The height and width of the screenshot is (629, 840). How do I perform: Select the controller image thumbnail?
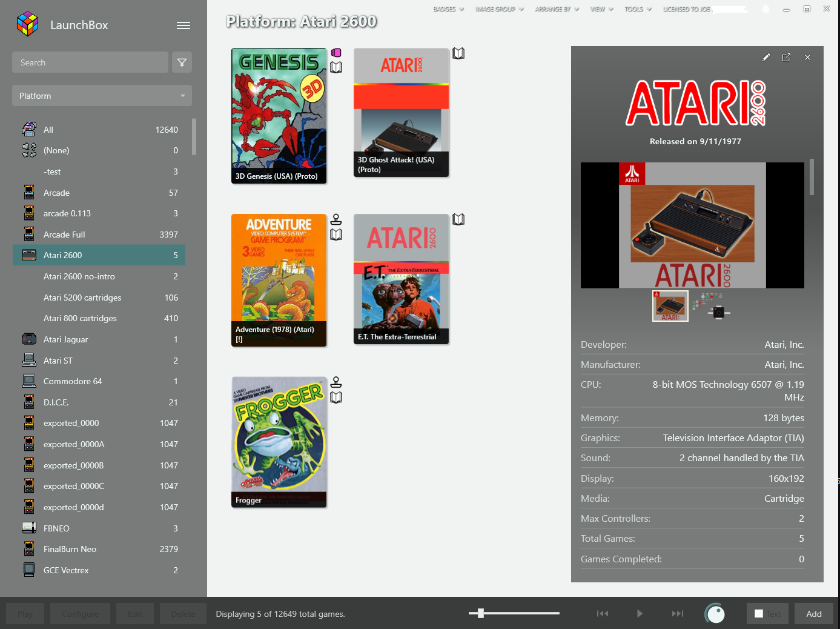coord(711,305)
